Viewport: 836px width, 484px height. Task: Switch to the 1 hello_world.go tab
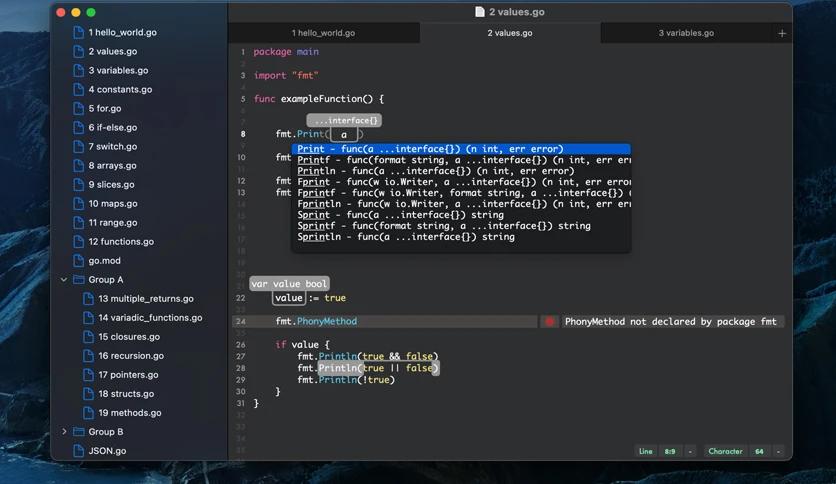click(324, 33)
